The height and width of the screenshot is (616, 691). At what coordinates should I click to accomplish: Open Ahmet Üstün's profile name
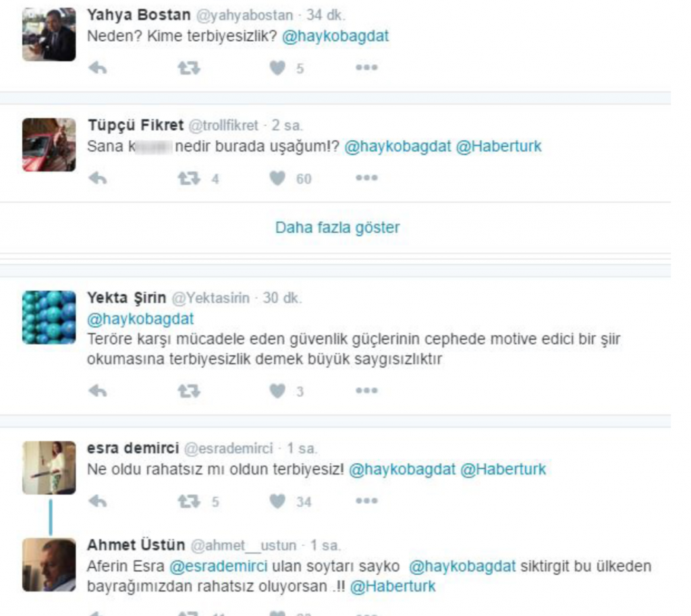click(136, 544)
